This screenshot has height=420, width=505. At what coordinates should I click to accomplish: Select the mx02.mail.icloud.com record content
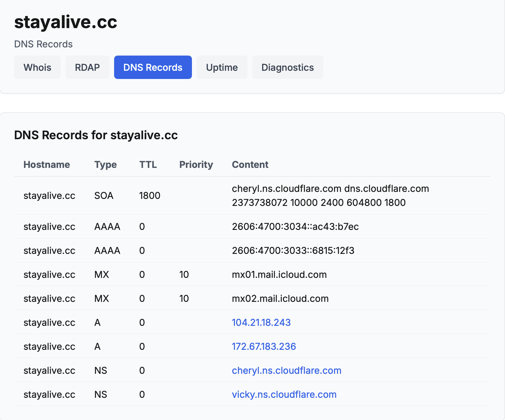pyautogui.click(x=280, y=298)
